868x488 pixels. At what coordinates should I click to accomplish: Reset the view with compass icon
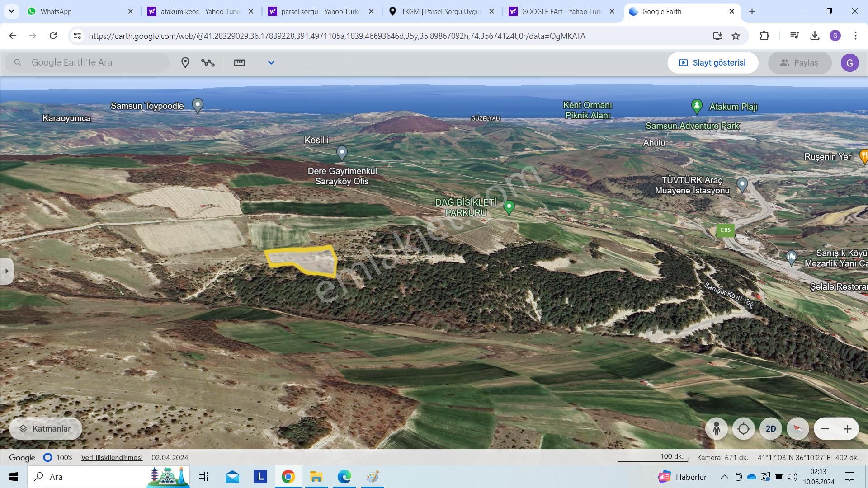[798, 429]
